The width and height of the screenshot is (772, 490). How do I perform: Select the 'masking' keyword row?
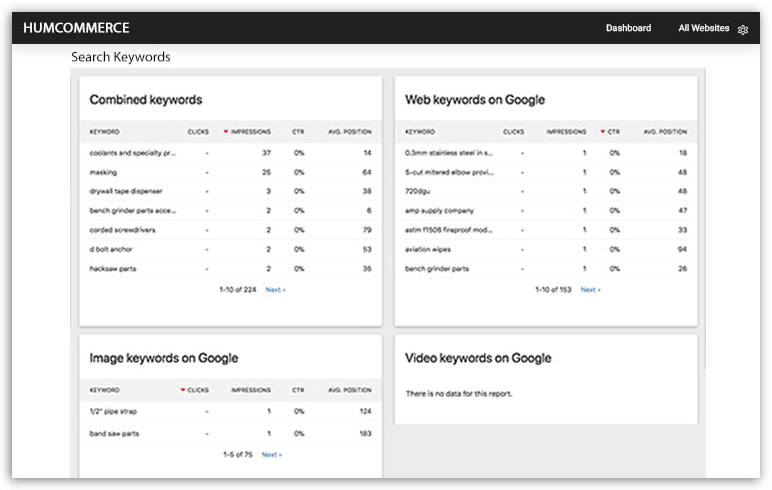103,172
